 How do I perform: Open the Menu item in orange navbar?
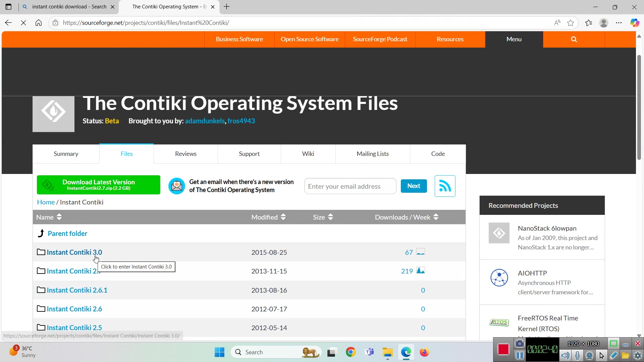pos(514,39)
